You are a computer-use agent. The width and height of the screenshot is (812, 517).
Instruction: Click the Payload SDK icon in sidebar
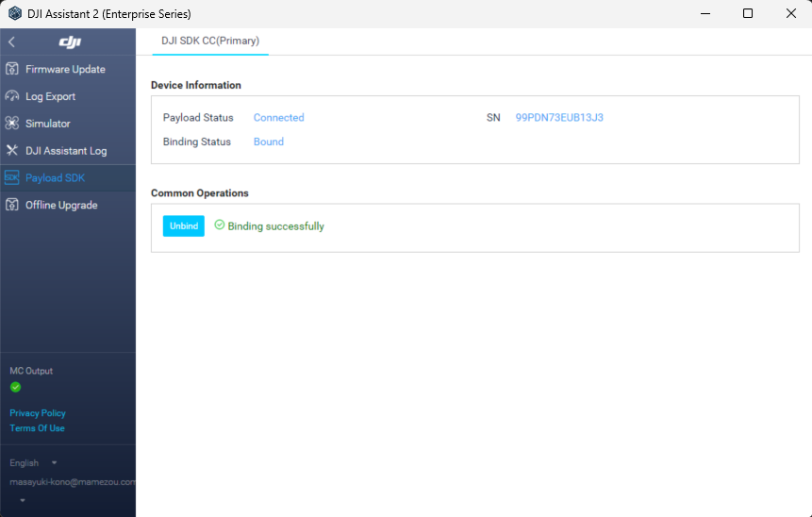tap(11, 177)
